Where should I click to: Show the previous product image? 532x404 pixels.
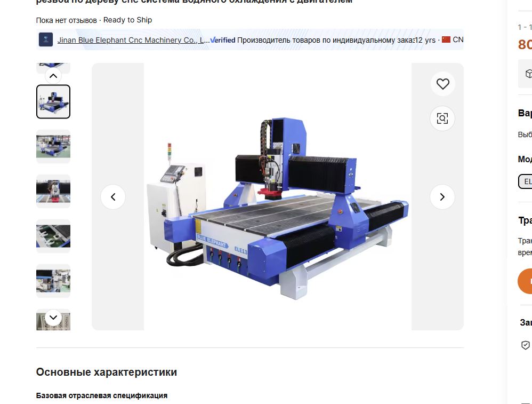click(x=113, y=197)
